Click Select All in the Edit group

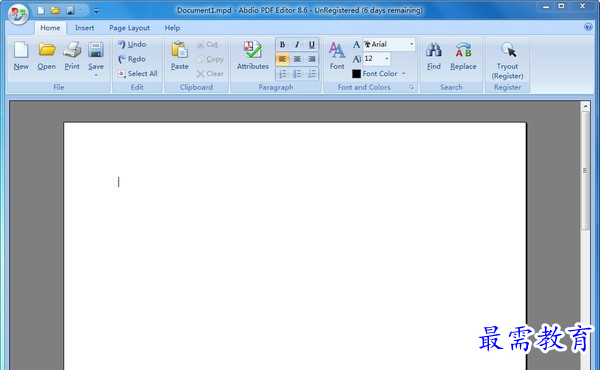pyautogui.click(x=138, y=73)
